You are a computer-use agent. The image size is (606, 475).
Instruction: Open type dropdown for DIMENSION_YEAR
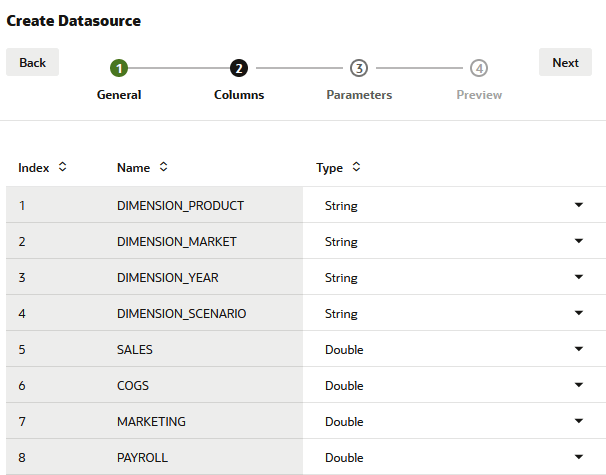tap(578, 277)
